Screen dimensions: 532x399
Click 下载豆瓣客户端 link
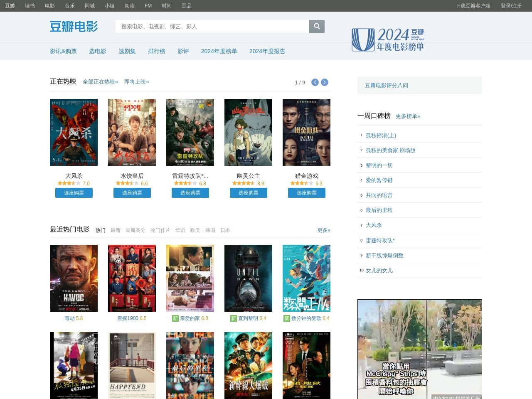tap(473, 6)
